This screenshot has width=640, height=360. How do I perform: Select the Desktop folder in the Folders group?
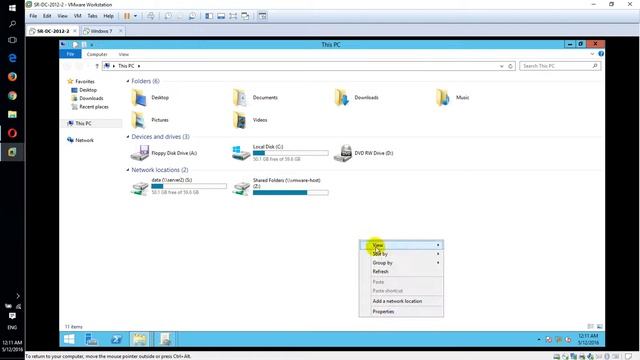click(150, 98)
